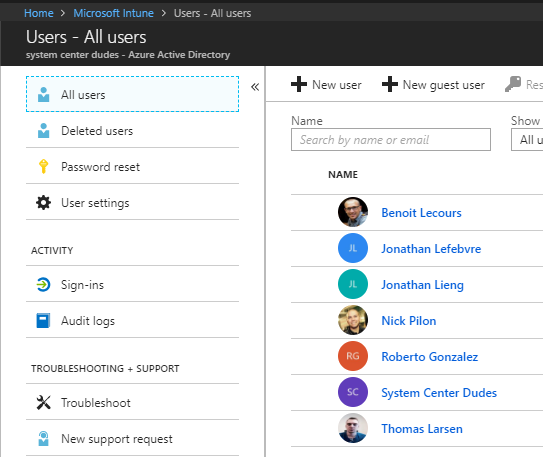The width and height of the screenshot is (543, 457).
Task: Open the Show filter dropdown
Action: coord(527,140)
